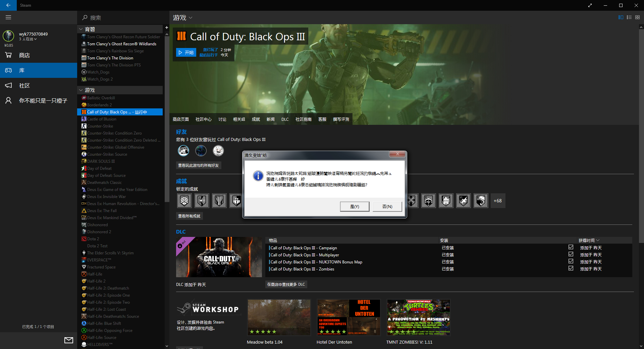This screenshot has height=349, width=644.
Task: Open the 获得时间 sort dropdown
Action: coord(589,240)
